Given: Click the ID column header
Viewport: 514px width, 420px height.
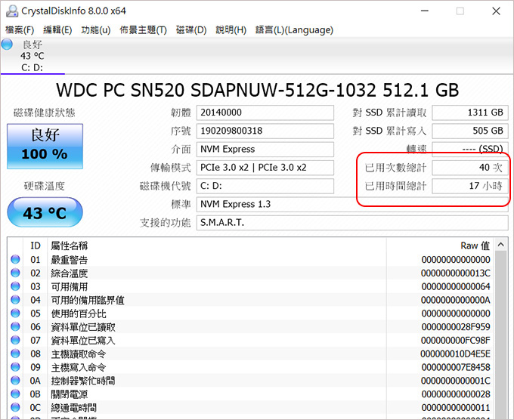Looking at the screenshot, I should pos(36,246).
